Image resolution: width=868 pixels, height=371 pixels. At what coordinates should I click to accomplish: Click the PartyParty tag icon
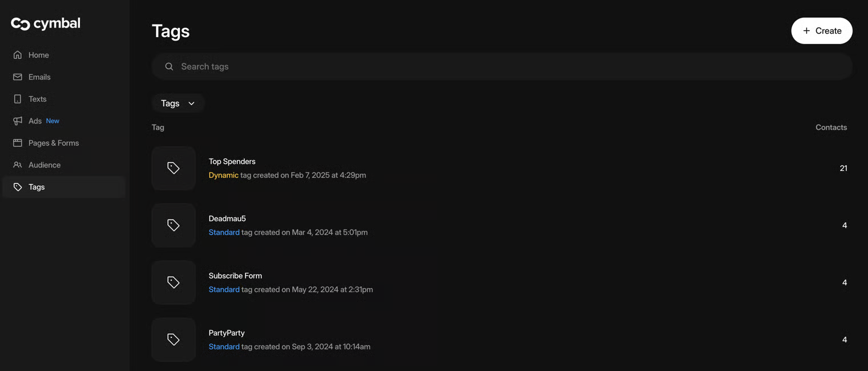click(174, 340)
